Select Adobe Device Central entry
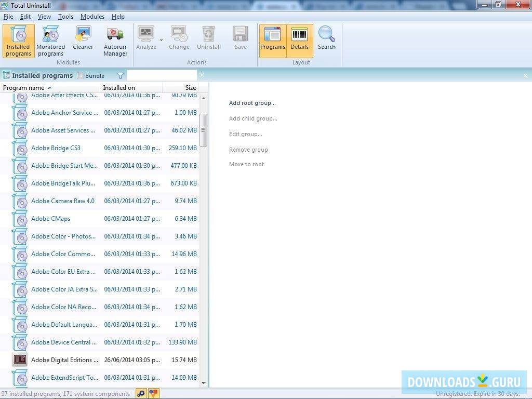The image size is (532, 399). (x=100, y=342)
